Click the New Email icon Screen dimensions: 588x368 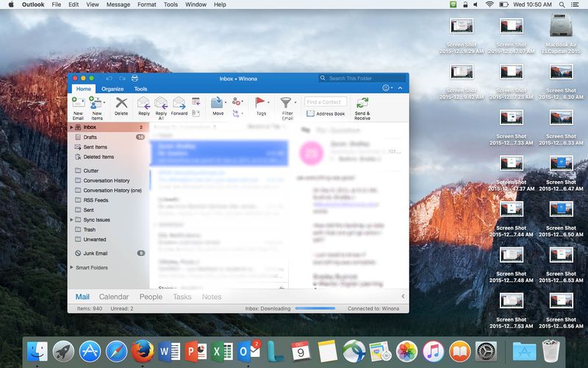(x=78, y=103)
